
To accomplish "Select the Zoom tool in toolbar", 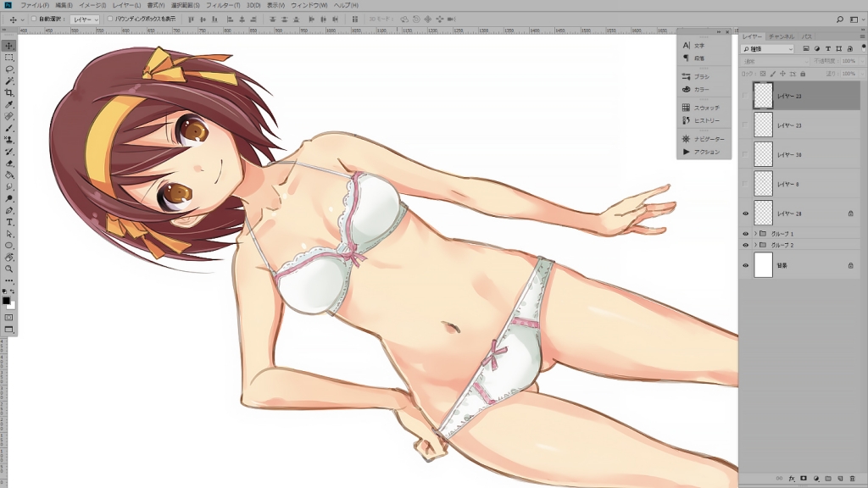I will coord(9,269).
